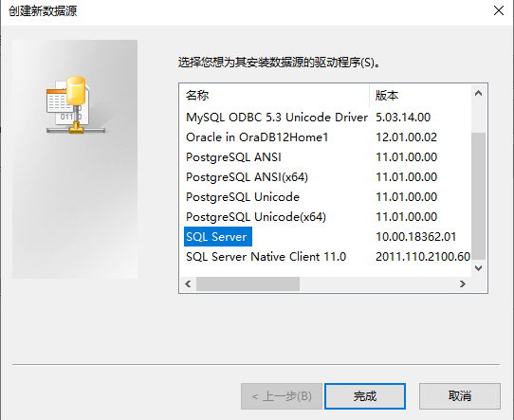The height and width of the screenshot is (420, 514).
Task: Click the horizontal scroll left arrow
Action: pos(188,283)
